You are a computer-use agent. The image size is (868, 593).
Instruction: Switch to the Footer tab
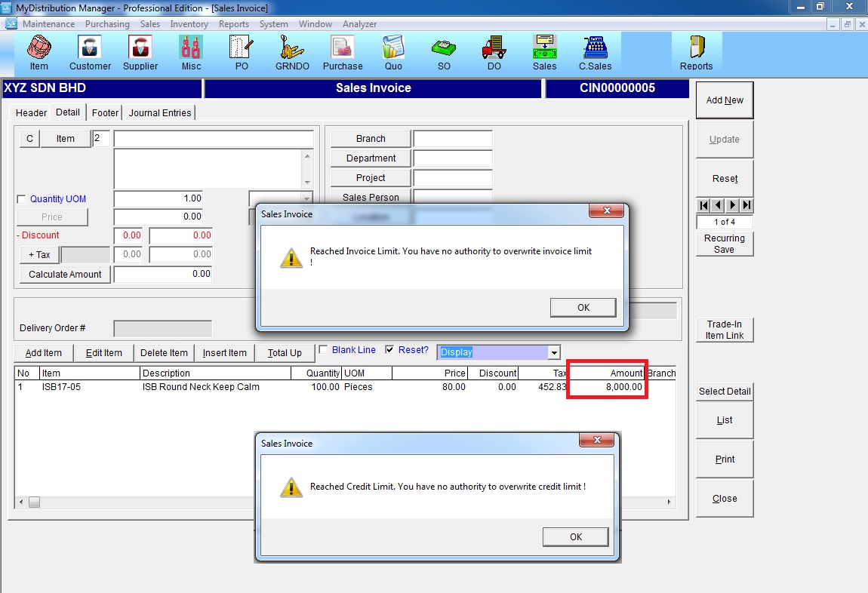click(x=105, y=112)
